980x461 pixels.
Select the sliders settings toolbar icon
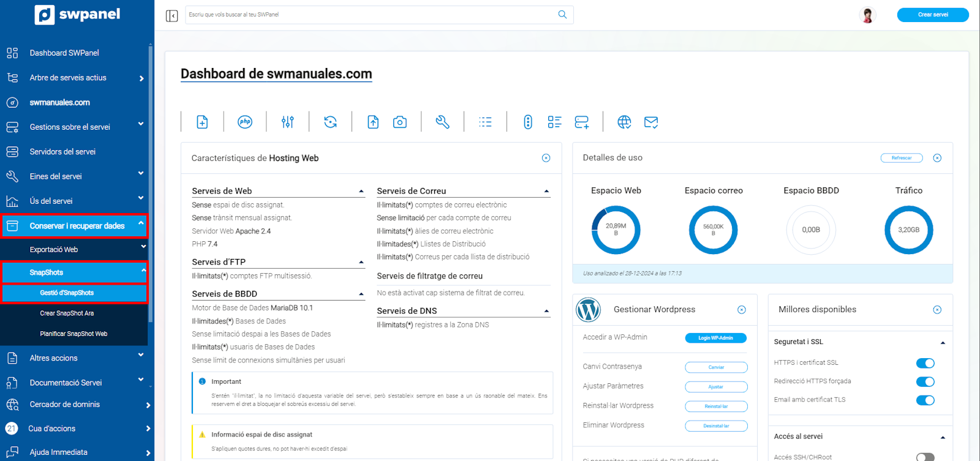pyautogui.click(x=288, y=122)
